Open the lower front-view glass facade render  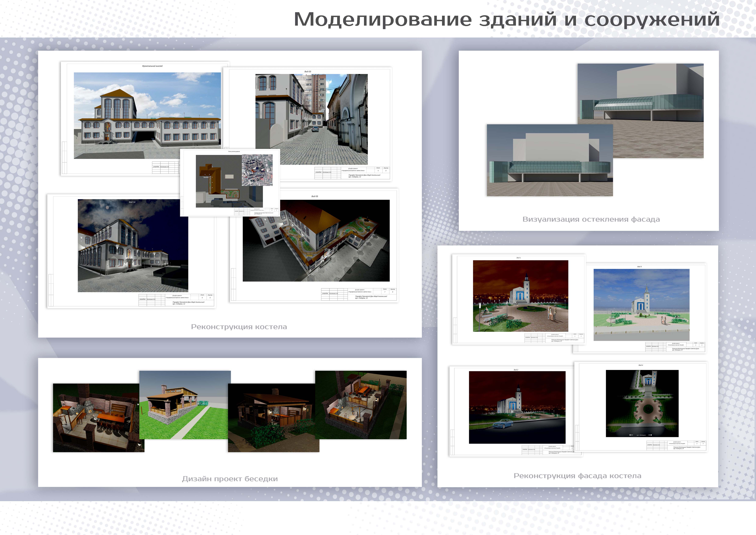click(550, 160)
